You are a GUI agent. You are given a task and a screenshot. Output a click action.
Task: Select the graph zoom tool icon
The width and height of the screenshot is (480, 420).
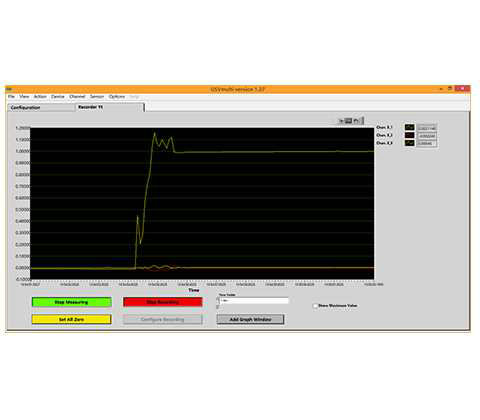click(348, 121)
